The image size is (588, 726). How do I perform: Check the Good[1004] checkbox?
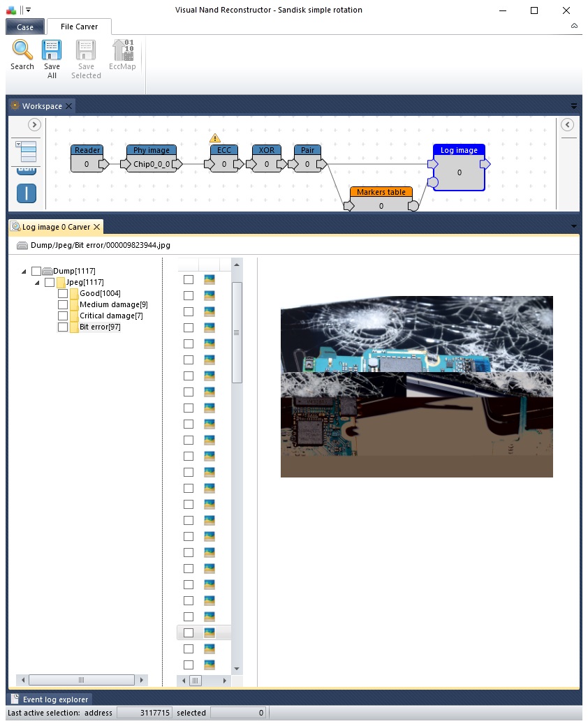[63, 293]
